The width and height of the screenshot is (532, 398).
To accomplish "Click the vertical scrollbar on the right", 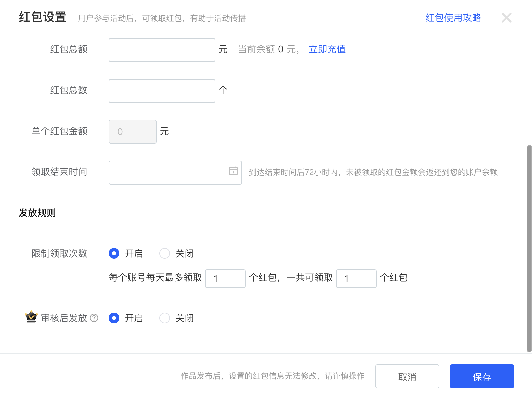I will tap(529, 248).
